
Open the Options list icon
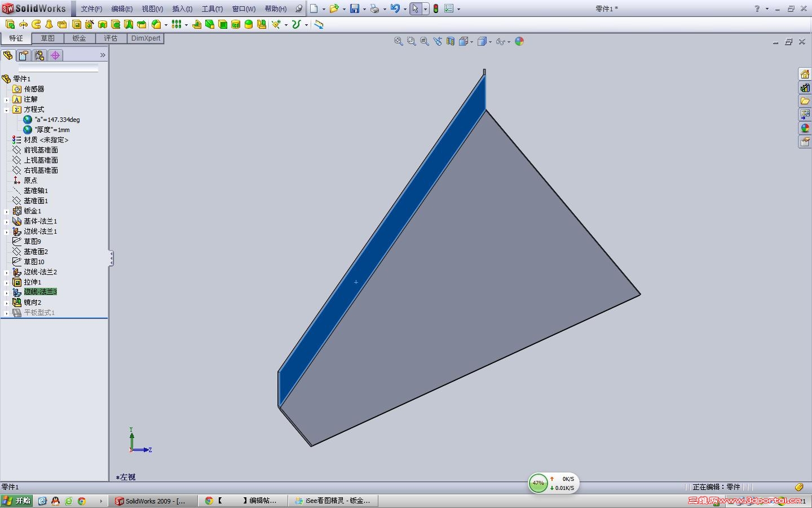pos(449,8)
